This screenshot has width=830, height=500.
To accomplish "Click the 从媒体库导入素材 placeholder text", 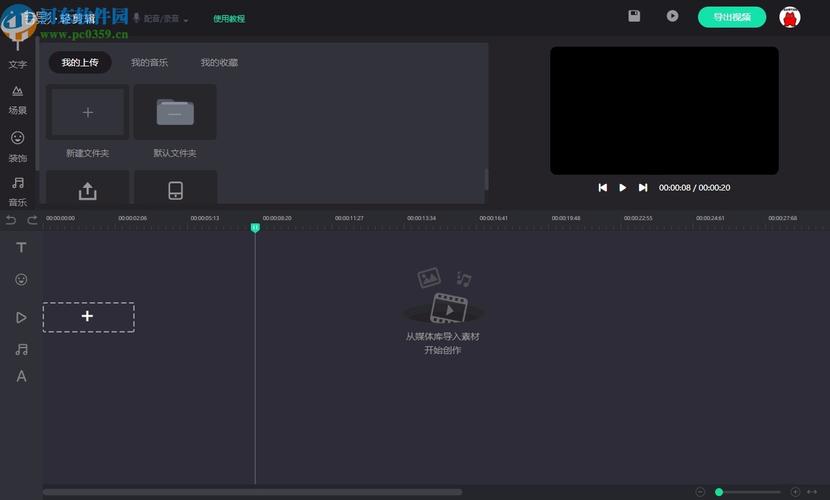I will click(443, 337).
